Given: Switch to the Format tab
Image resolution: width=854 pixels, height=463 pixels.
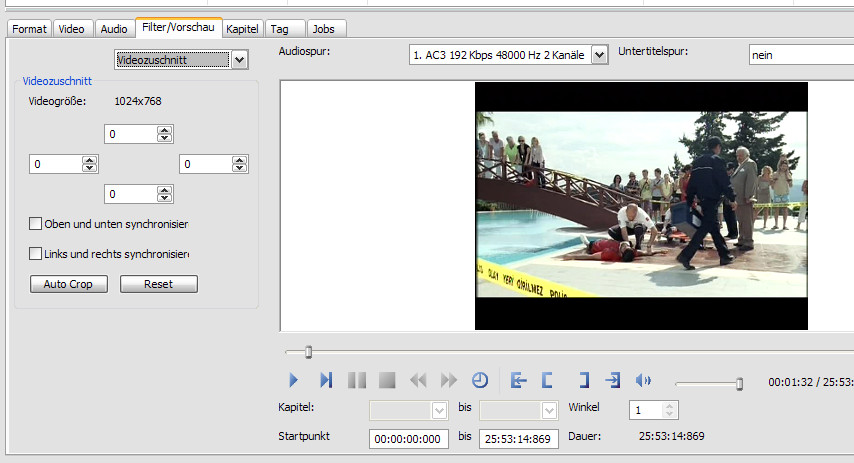Looking at the screenshot, I should point(29,29).
